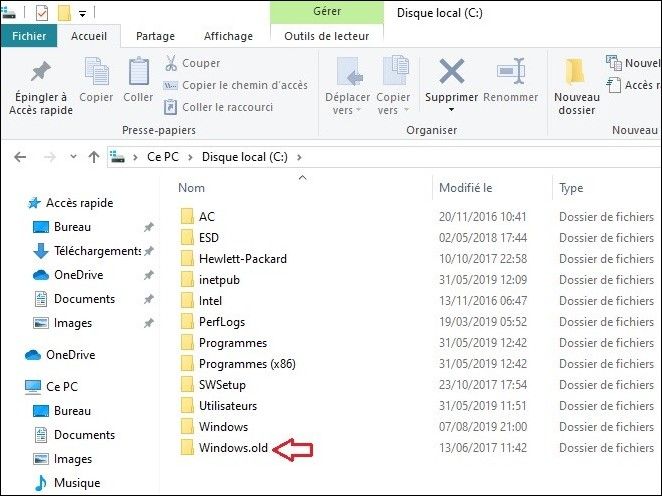
Task: Click the Musique note icon
Action: (x=41, y=483)
